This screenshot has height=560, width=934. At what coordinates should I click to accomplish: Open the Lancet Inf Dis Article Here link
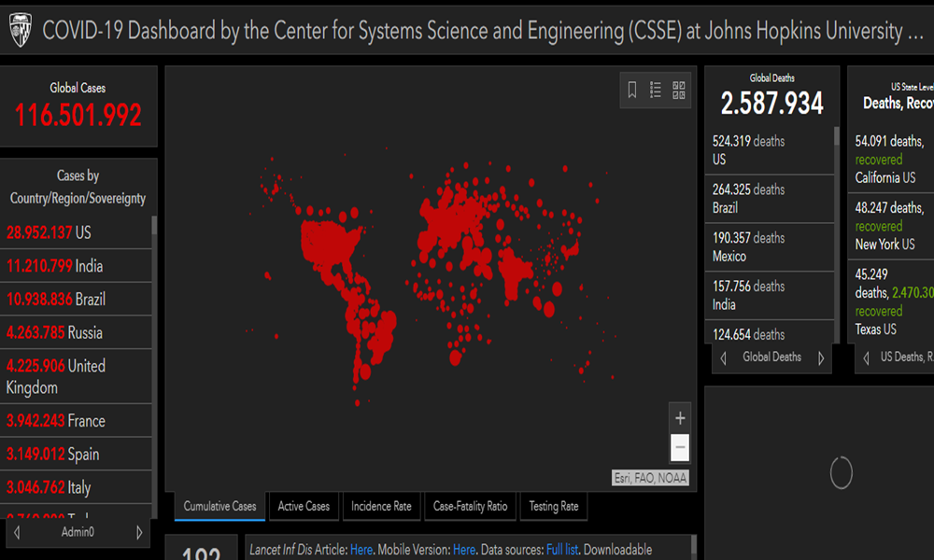click(361, 550)
